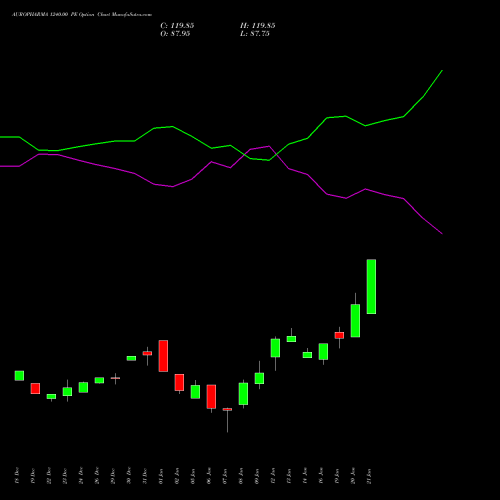Select the 07 Jan date label
The image size is (500, 500).
[225, 476]
